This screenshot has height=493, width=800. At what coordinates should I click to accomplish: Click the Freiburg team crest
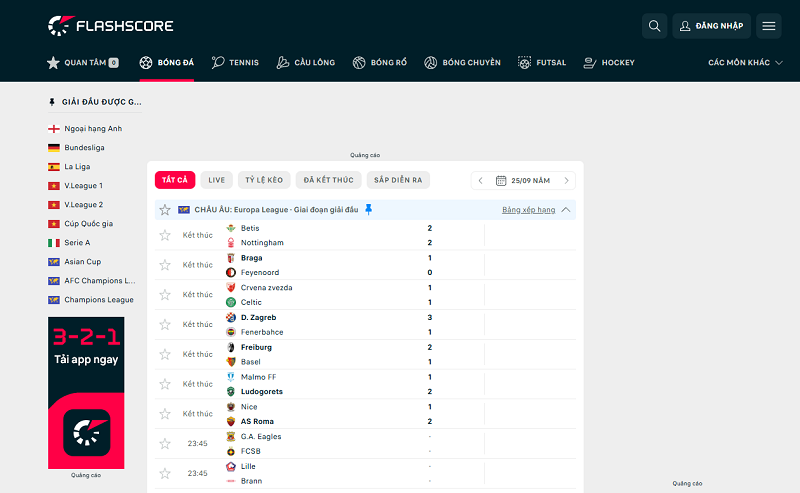pyautogui.click(x=231, y=347)
